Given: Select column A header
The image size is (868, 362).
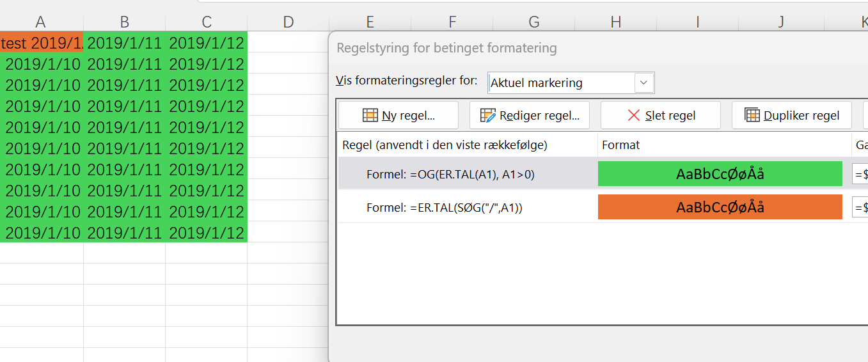Looking at the screenshot, I should pyautogui.click(x=41, y=22).
